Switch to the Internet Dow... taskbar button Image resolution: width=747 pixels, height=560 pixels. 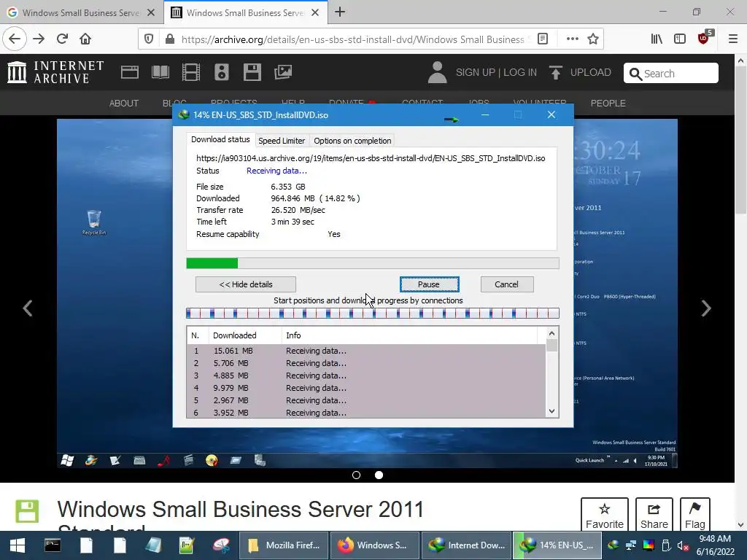[466, 545]
